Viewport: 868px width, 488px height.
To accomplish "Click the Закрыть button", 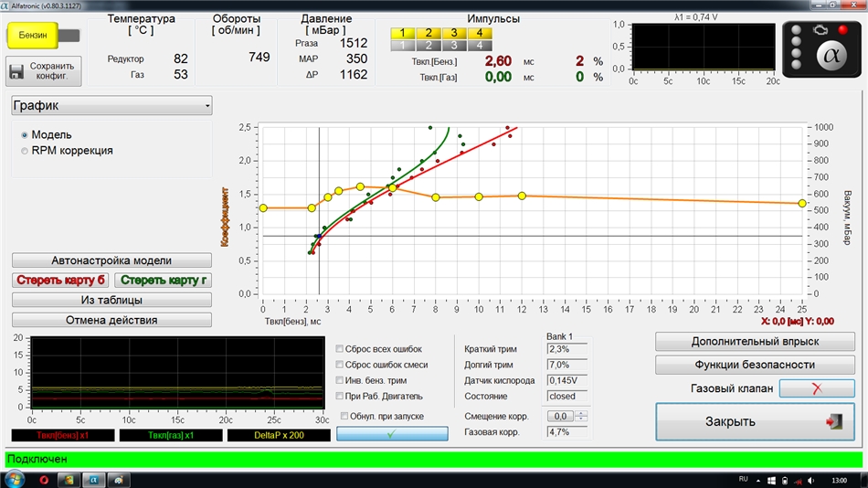I will [x=755, y=421].
